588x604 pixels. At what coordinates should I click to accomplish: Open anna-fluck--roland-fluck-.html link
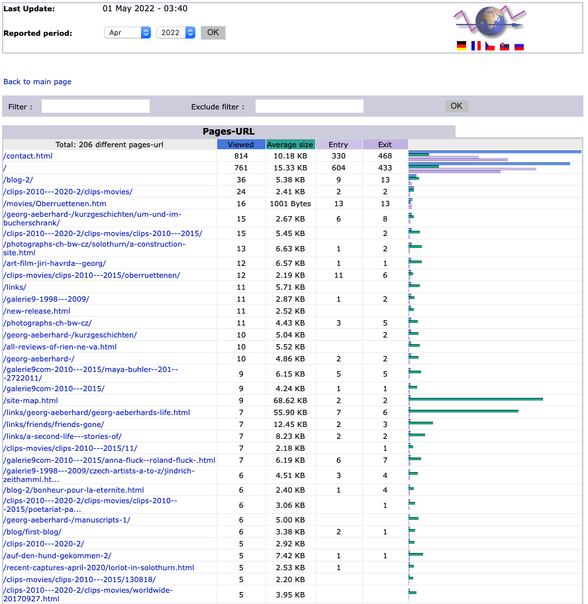[x=109, y=460]
